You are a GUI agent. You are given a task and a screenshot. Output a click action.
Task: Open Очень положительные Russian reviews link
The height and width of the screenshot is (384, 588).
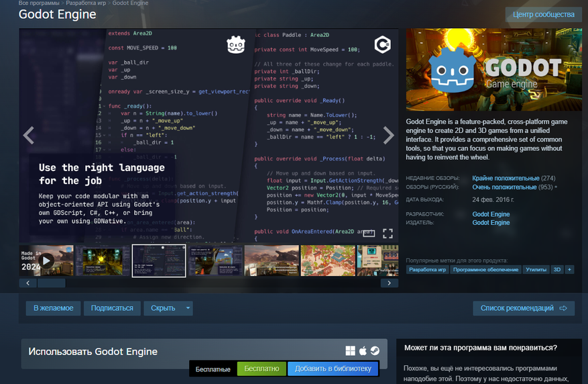coord(504,187)
